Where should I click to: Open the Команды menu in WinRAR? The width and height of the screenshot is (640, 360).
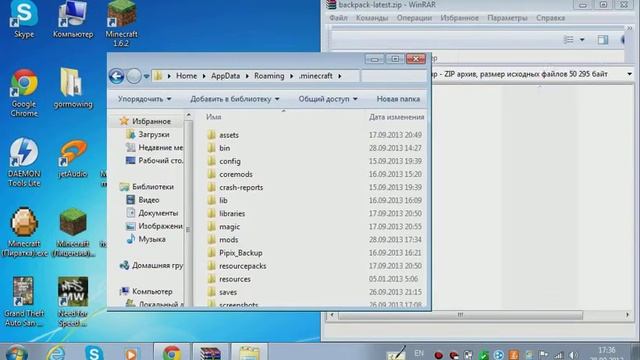point(372,18)
